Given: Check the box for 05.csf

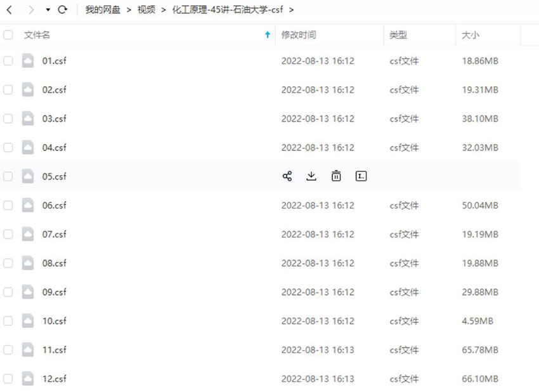Looking at the screenshot, I should coord(8,176).
